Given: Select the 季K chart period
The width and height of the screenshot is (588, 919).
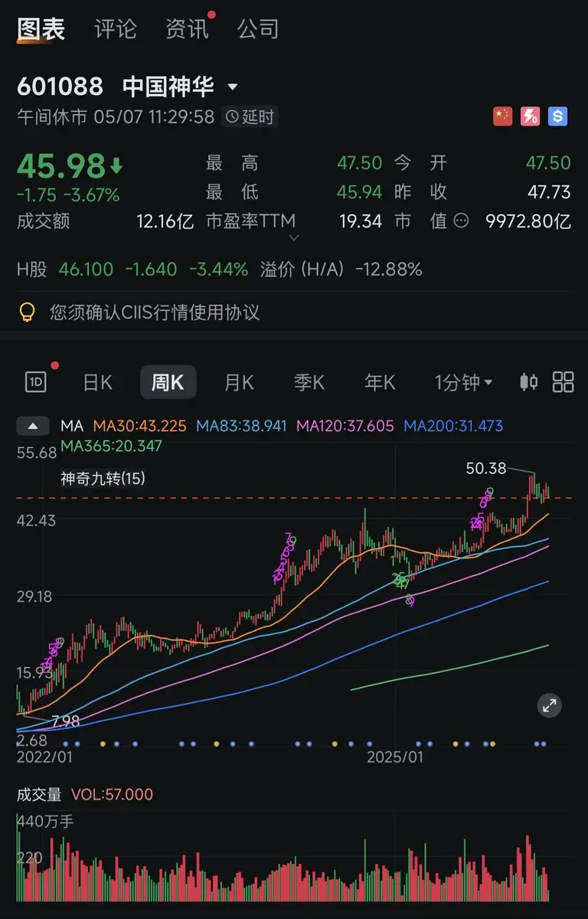Looking at the screenshot, I should [309, 382].
